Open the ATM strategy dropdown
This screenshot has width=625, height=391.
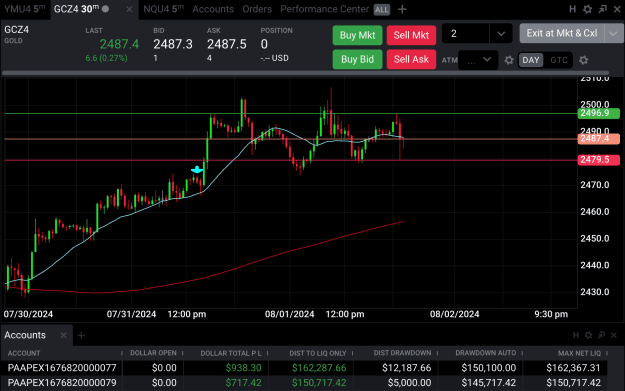point(478,60)
